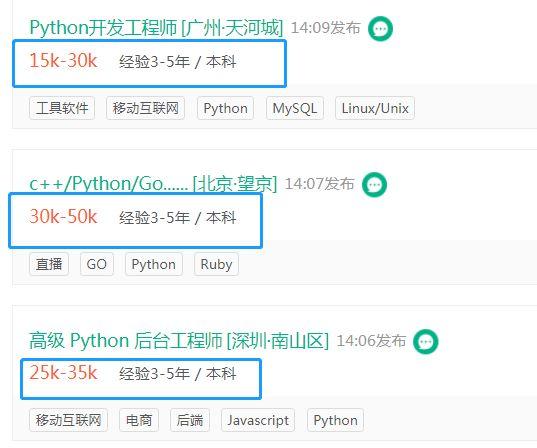537x448 pixels.
Task: Click Python tag in the 北京 listing
Action: click(x=154, y=264)
